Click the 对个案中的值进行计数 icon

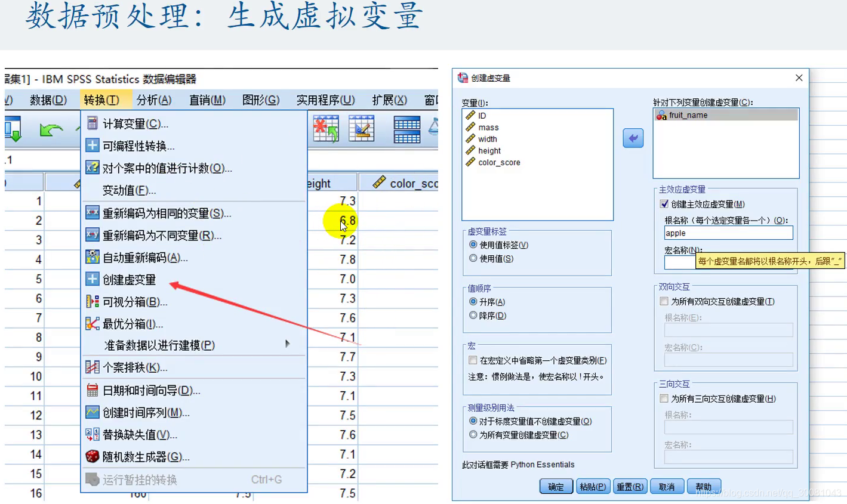(92, 168)
